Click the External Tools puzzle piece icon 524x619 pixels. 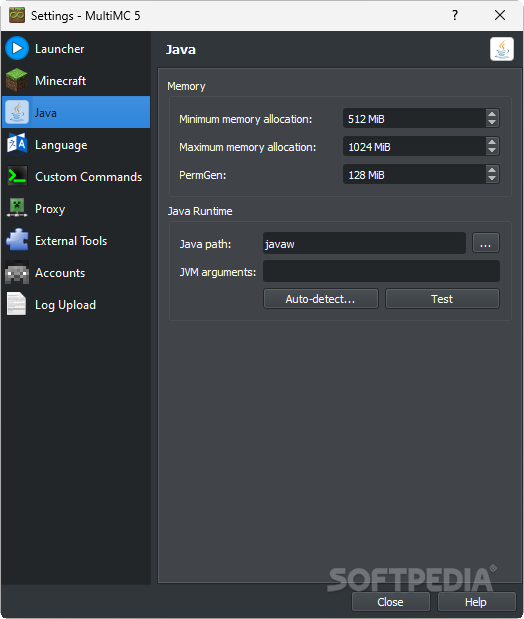click(x=17, y=240)
